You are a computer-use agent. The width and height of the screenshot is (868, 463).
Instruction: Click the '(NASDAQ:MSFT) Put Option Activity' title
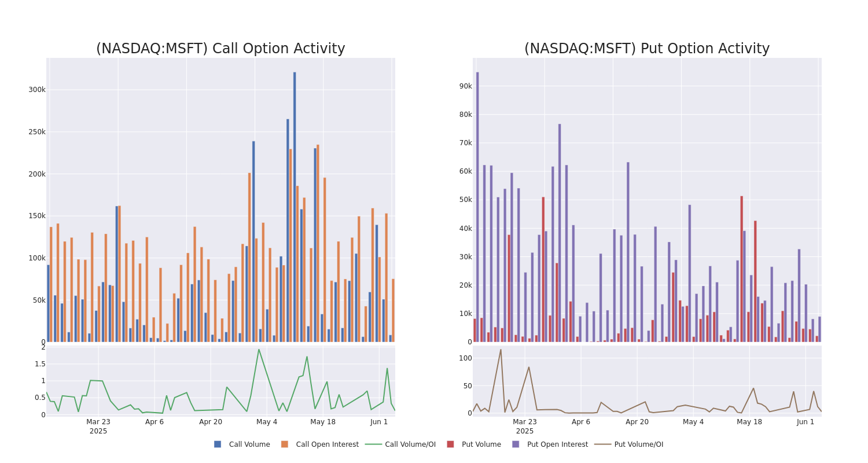click(x=647, y=49)
